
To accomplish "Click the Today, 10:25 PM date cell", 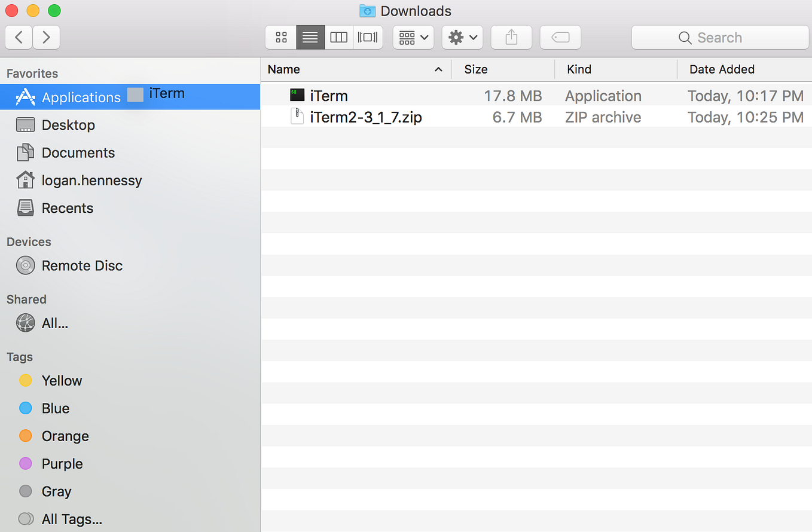I will click(746, 117).
